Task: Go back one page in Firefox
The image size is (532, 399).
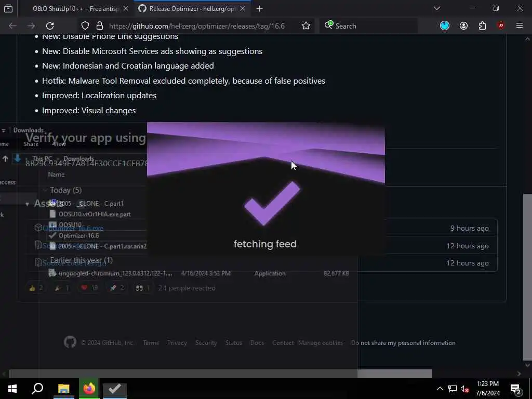Action: (12, 26)
